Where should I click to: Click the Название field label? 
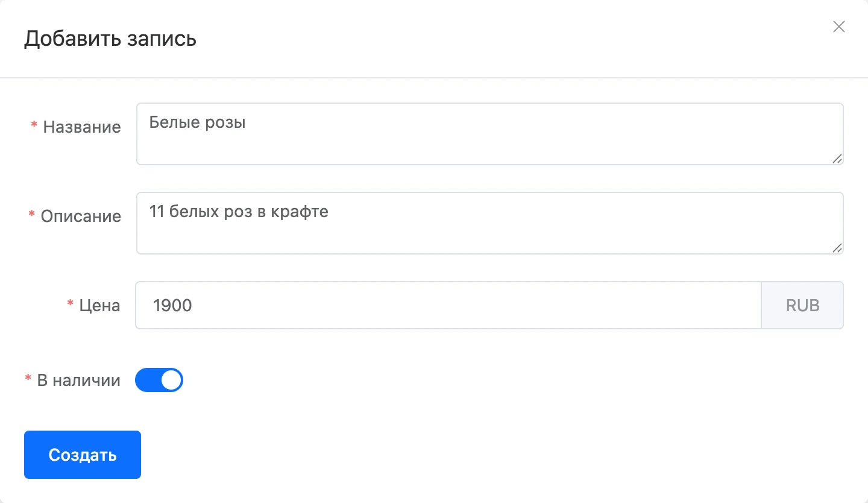82,127
